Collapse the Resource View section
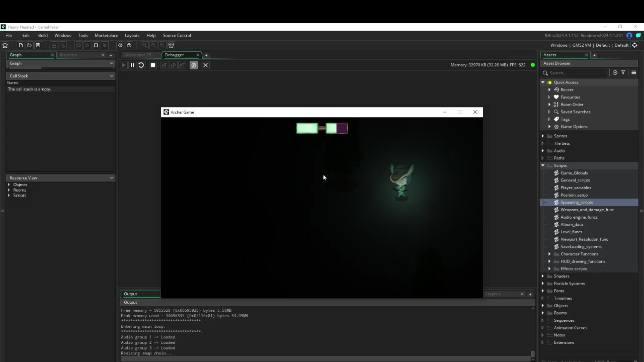The width and height of the screenshot is (644, 362). (112, 178)
